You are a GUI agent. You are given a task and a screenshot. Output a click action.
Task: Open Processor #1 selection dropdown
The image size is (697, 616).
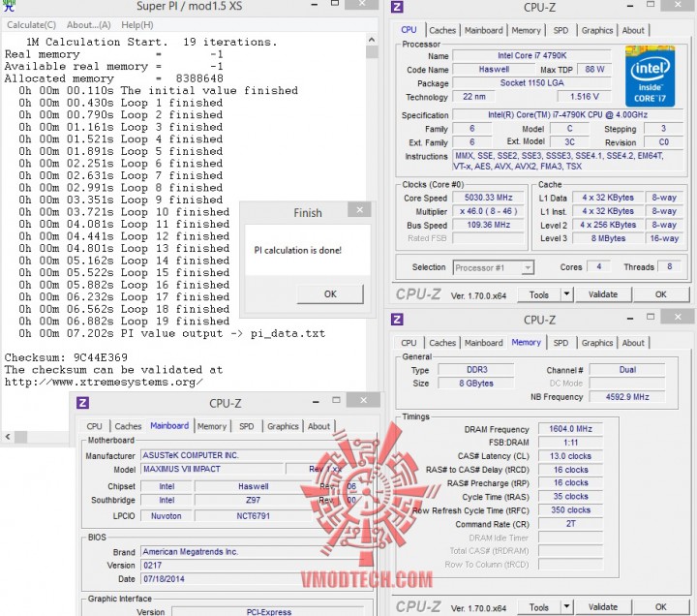[494, 267]
